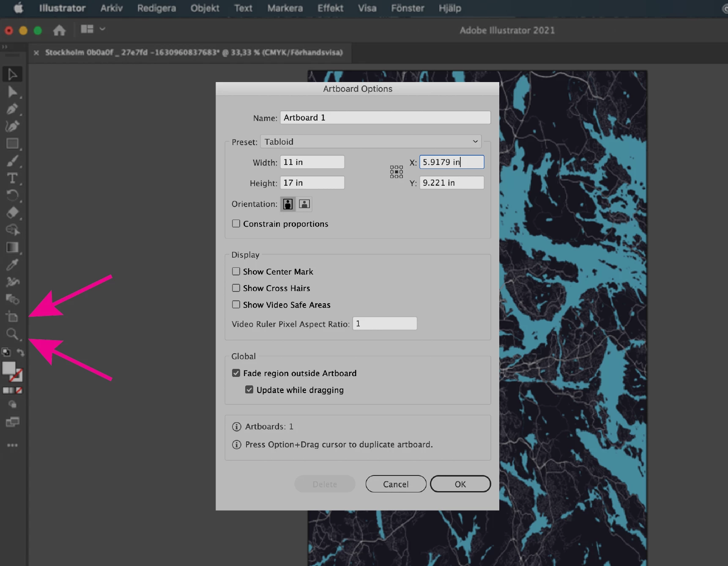
Task: Open the Arkiv menu
Action: click(112, 8)
